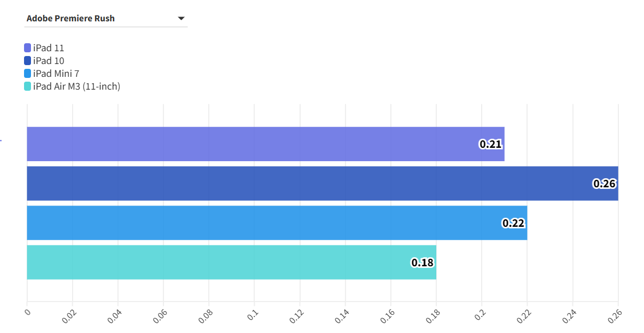Toggle the iPad Mini 7 legend label
This screenshot has width=644, height=333.
tap(56, 74)
